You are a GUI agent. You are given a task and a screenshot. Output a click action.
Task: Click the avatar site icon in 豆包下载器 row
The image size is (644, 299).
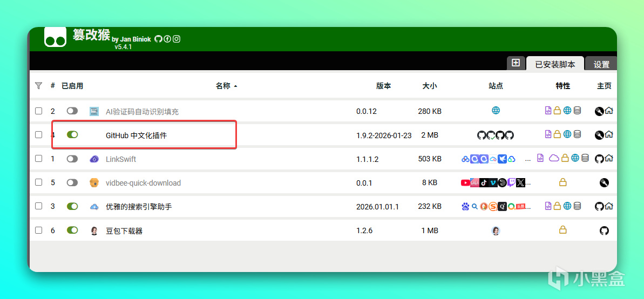point(496,231)
